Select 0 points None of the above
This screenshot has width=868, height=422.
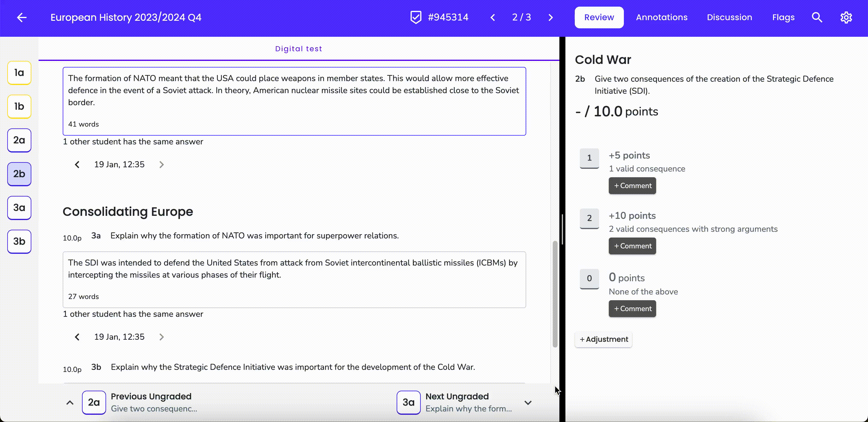pyautogui.click(x=589, y=279)
